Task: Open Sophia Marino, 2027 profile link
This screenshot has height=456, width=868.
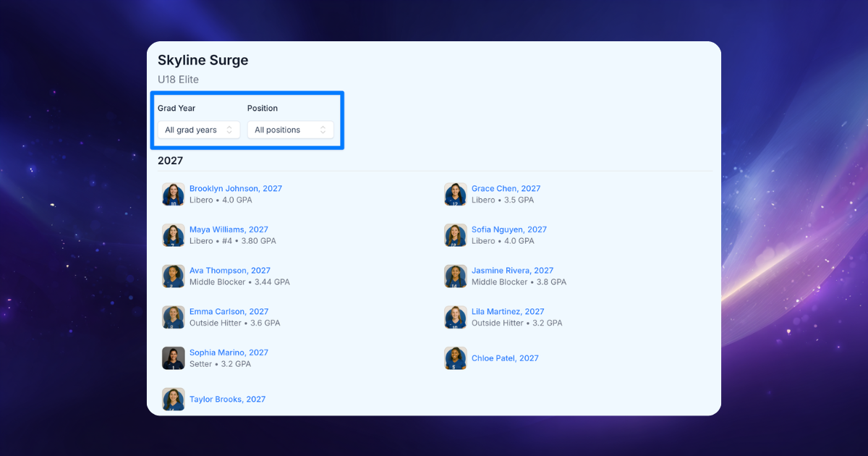Action: tap(229, 352)
